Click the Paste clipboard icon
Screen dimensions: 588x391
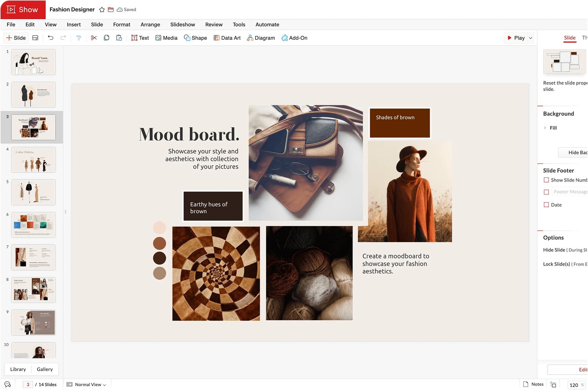[x=119, y=38]
